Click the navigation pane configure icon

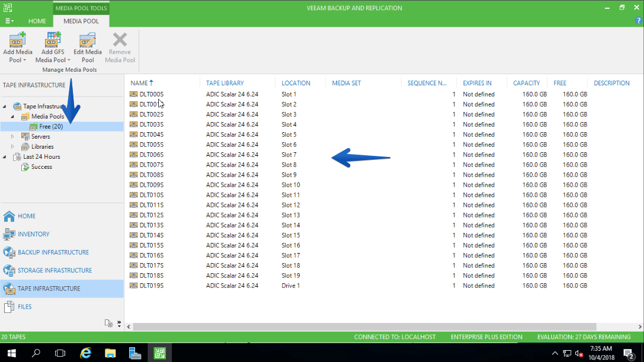coord(108,323)
